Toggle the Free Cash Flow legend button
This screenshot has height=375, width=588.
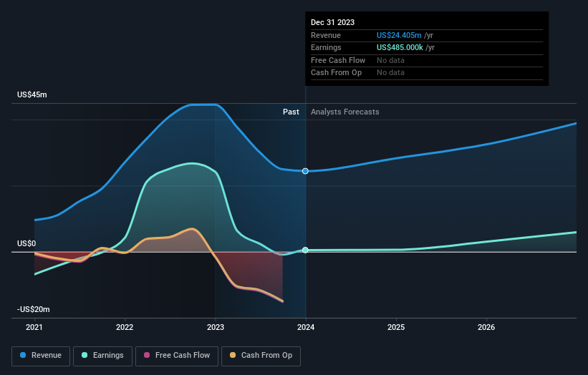tap(177, 356)
